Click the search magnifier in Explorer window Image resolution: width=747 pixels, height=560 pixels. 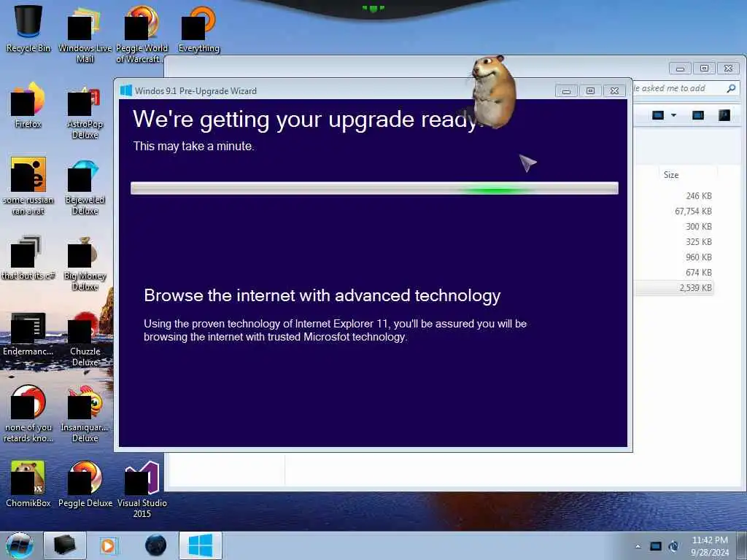[x=731, y=88]
